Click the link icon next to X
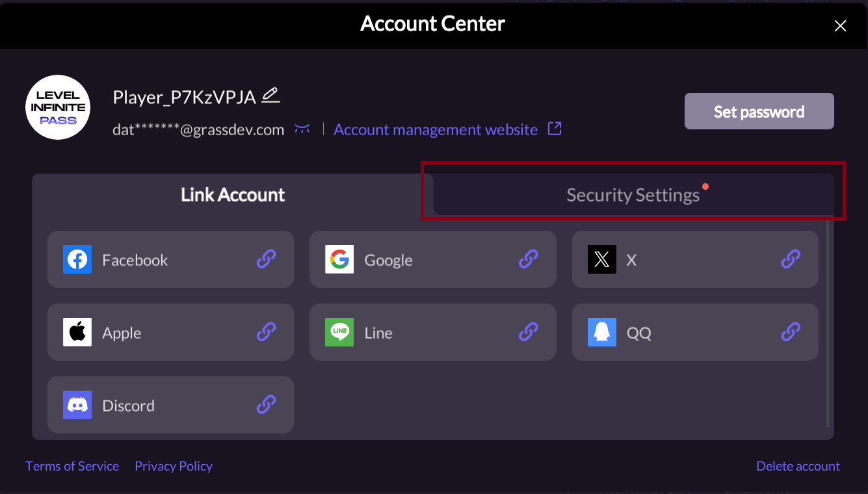 791,259
